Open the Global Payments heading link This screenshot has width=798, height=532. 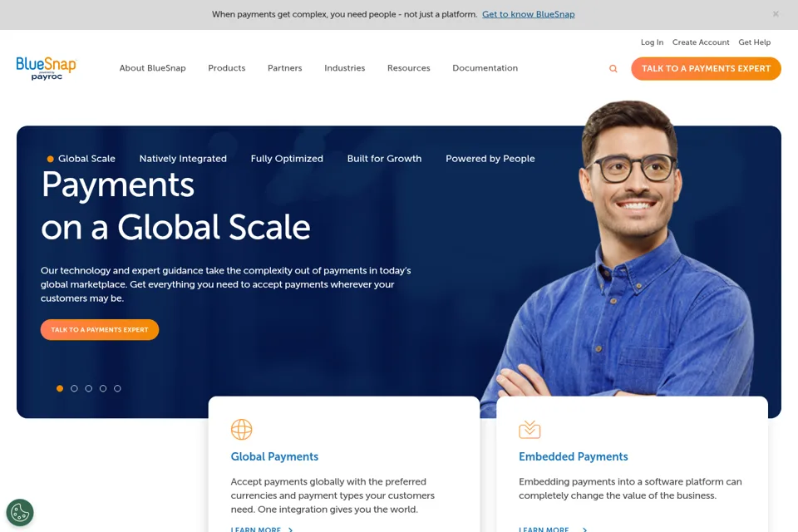tap(274, 456)
